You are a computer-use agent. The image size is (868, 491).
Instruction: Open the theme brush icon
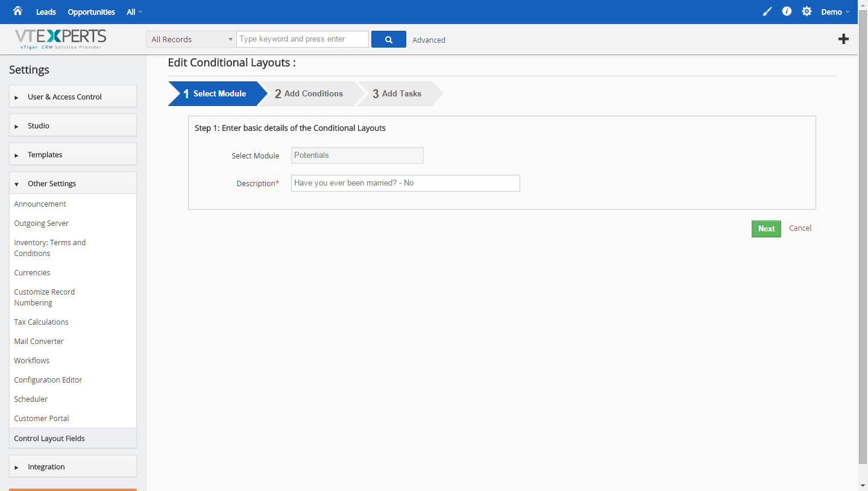click(x=767, y=11)
